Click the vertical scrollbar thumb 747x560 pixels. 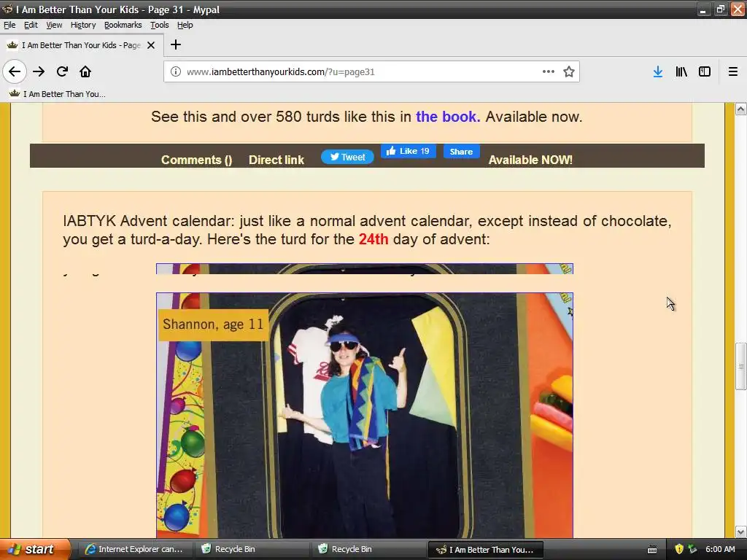(740, 366)
